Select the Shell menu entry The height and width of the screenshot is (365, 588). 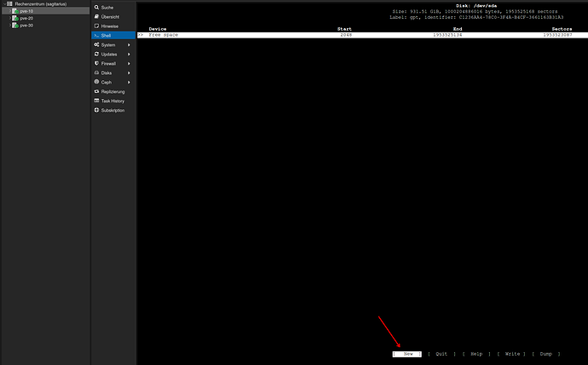113,35
